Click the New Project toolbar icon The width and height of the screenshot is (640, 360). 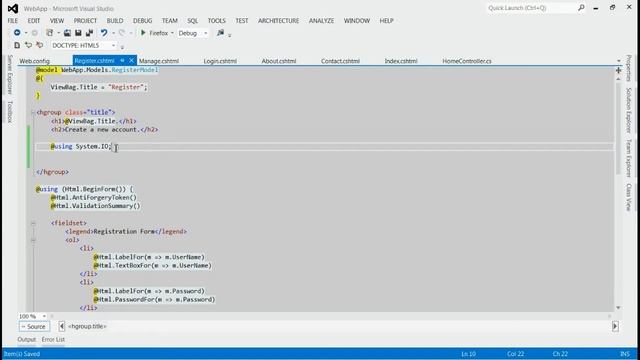(x=49, y=33)
